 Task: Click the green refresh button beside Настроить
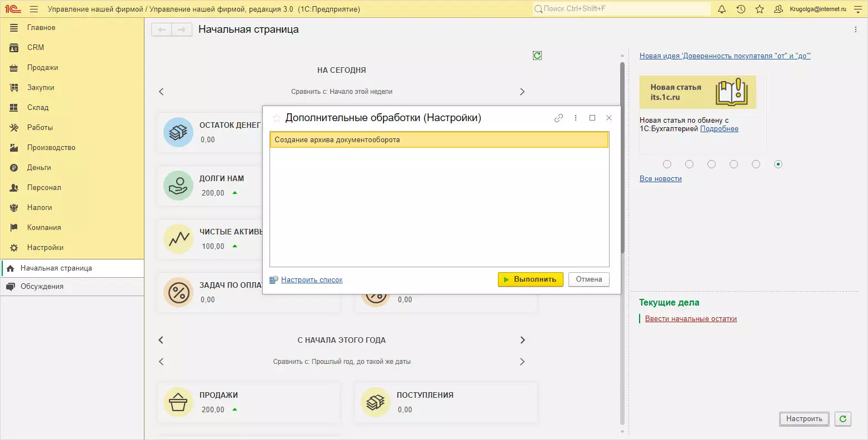[843, 419]
